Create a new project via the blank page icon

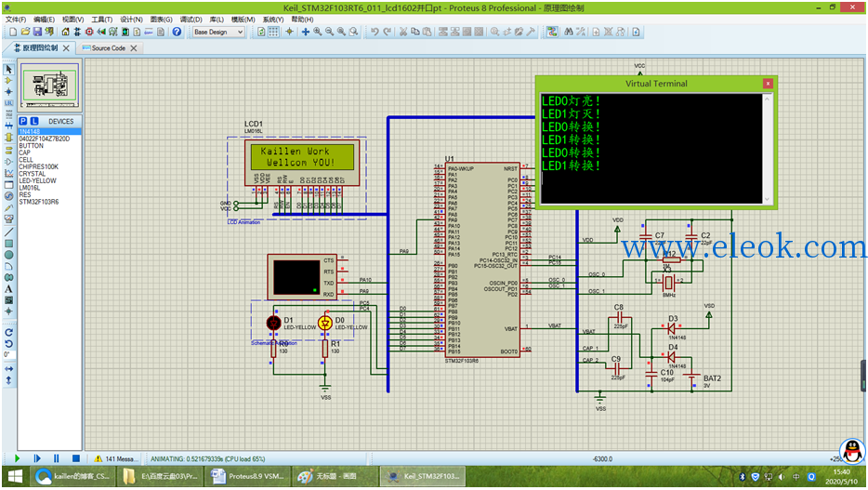(x=13, y=33)
